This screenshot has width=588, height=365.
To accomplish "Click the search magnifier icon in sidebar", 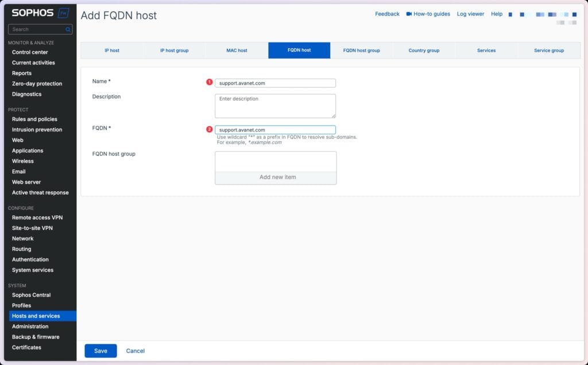I will 67,29.
